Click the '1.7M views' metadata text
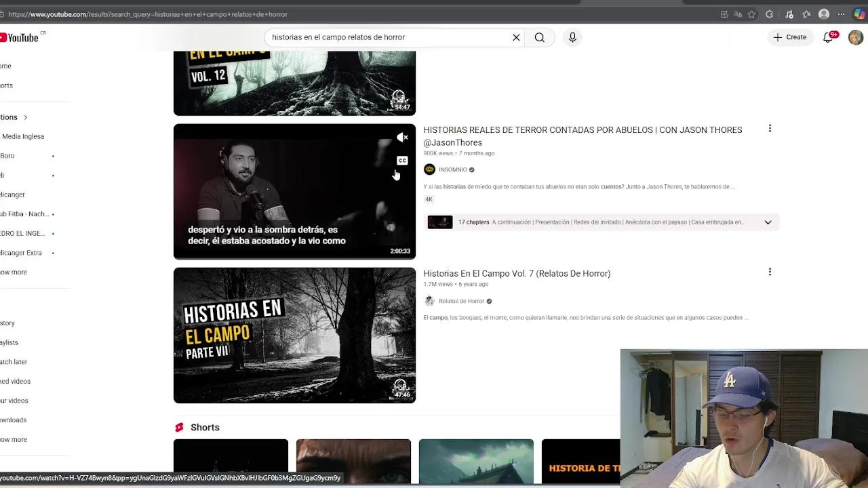This screenshot has width=868, height=488. [x=438, y=285]
